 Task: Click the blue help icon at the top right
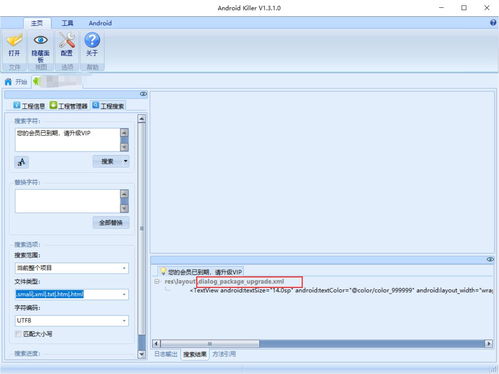(x=493, y=23)
